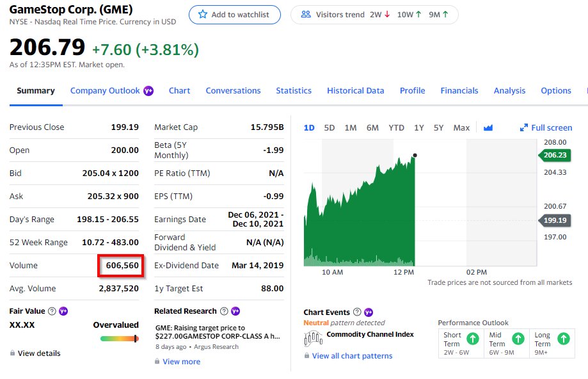Click the Commodity Channel Index chart event
The height and width of the screenshot is (379, 588).
click(370, 334)
